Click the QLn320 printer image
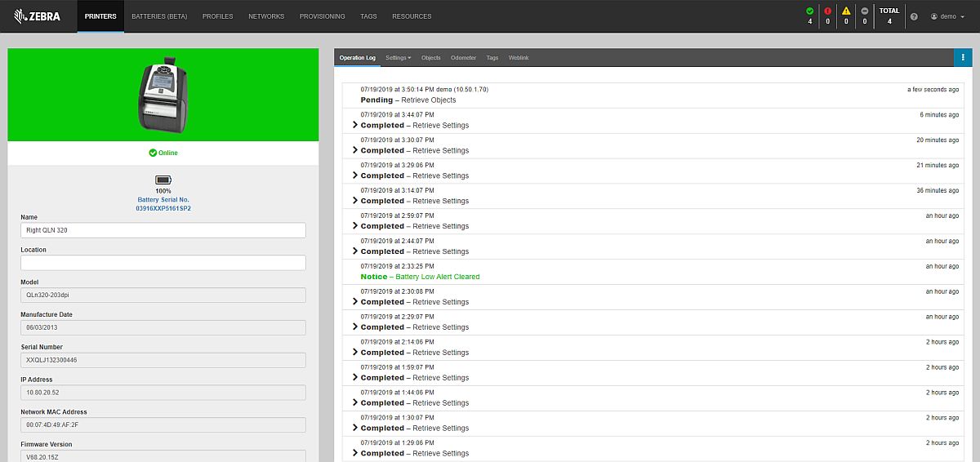The width and height of the screenshot is (980, 462). (x=163, y=93)
